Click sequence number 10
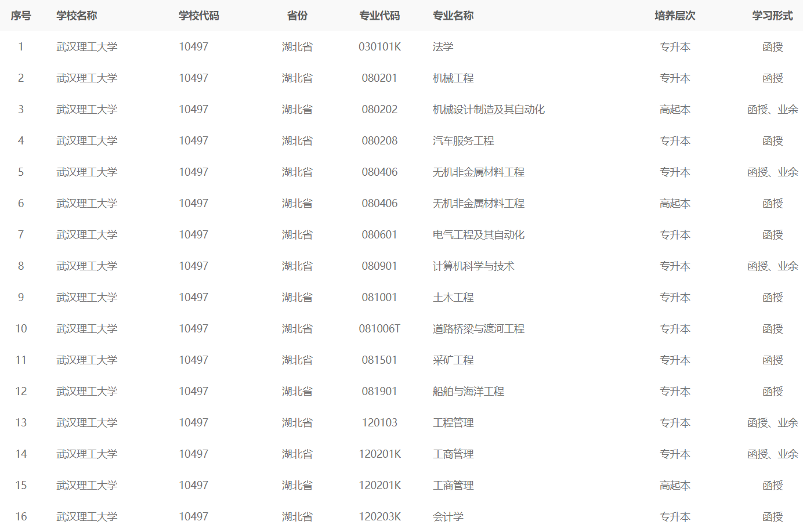The height and width of the screenshot is (532, 803). [21, 329]
